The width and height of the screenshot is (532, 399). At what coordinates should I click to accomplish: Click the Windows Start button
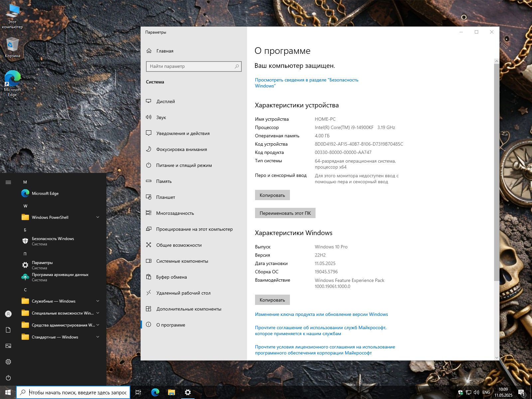[8, 392]
